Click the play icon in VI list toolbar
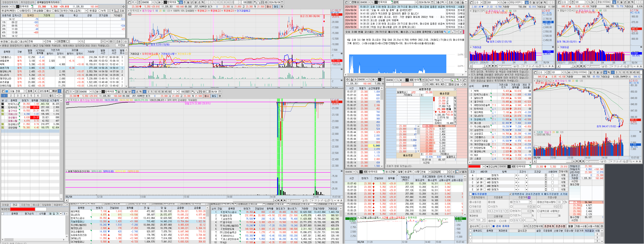The height and width of the screenshot is (244, 644). click(x=103, y=41)
